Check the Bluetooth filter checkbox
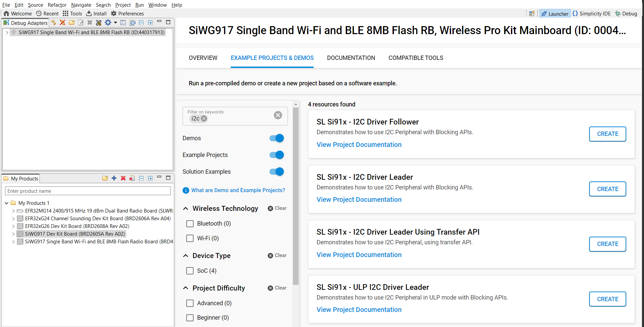The width and height of the screenshot is (644, 327). (x=190, y=224)
